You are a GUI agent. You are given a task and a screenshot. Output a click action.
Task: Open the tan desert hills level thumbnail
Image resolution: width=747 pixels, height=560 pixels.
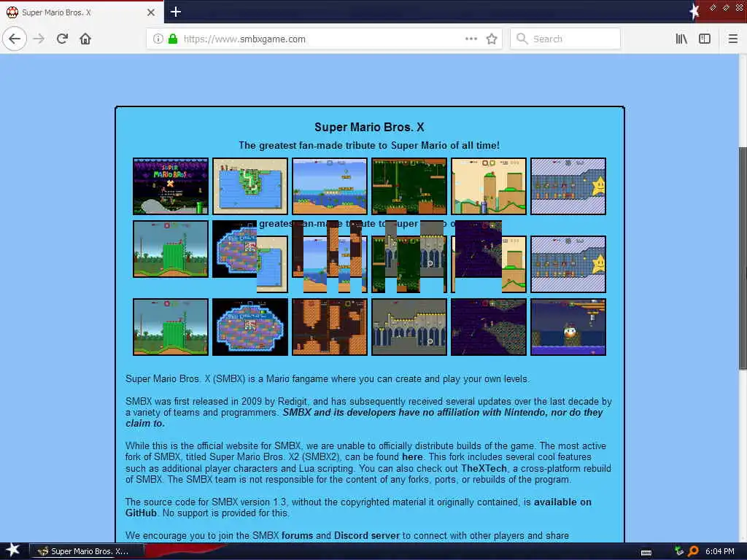[489, 186]
